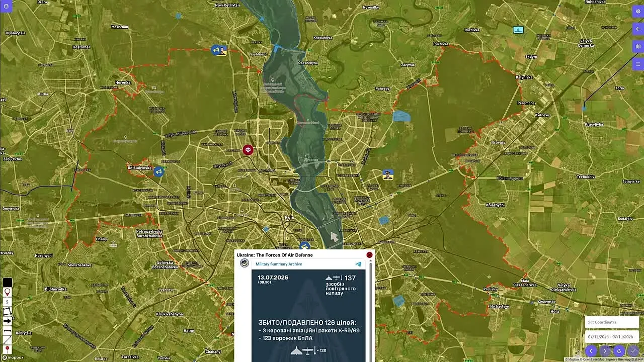Close the Forces Of Air Defense popup

369,255
